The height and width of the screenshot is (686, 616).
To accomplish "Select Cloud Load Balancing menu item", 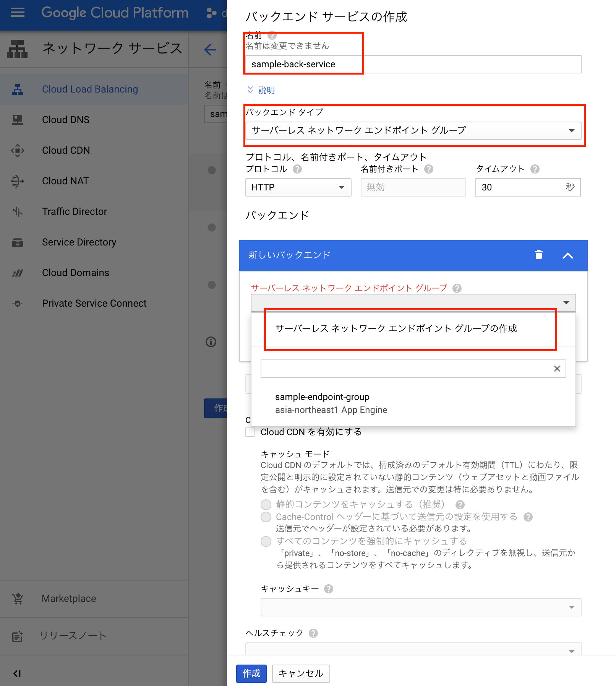I will click(x=94, y=89).
